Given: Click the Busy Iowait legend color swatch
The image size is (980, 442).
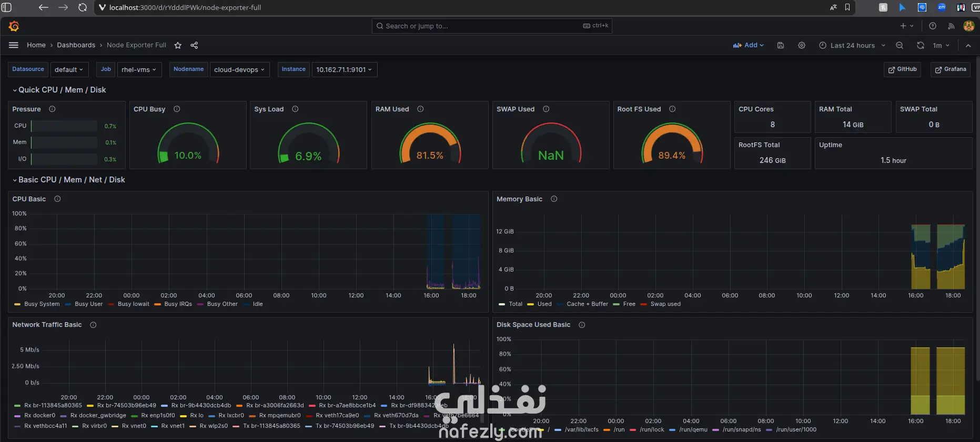Looking at the screenshot, I should [111, 304].
